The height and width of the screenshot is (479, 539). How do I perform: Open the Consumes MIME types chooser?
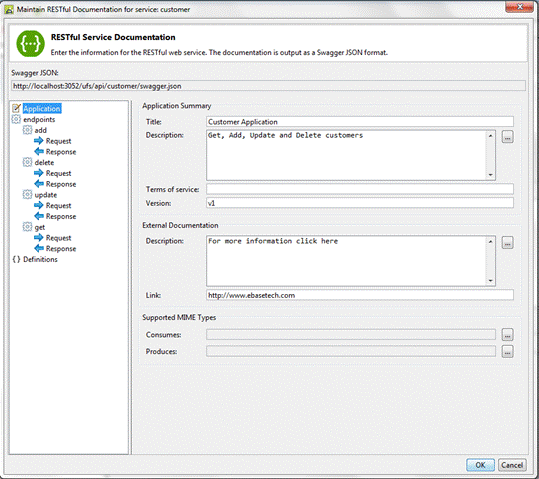point(507,335)
